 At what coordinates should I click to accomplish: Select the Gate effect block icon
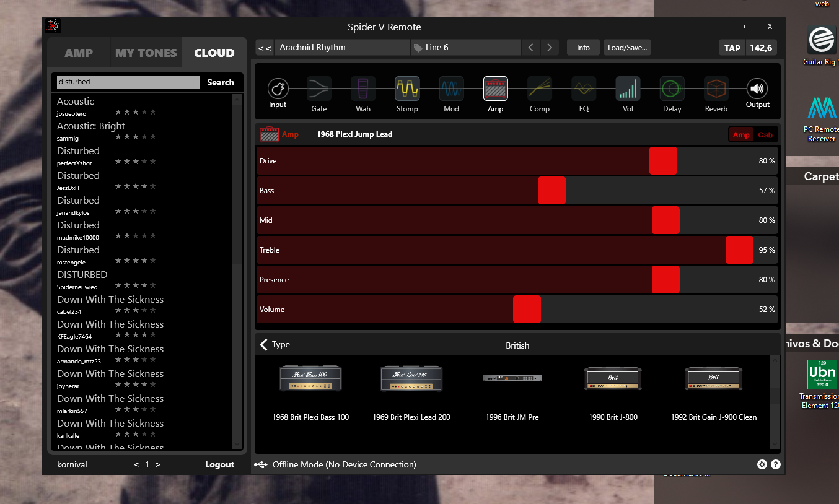click(318, 89)
